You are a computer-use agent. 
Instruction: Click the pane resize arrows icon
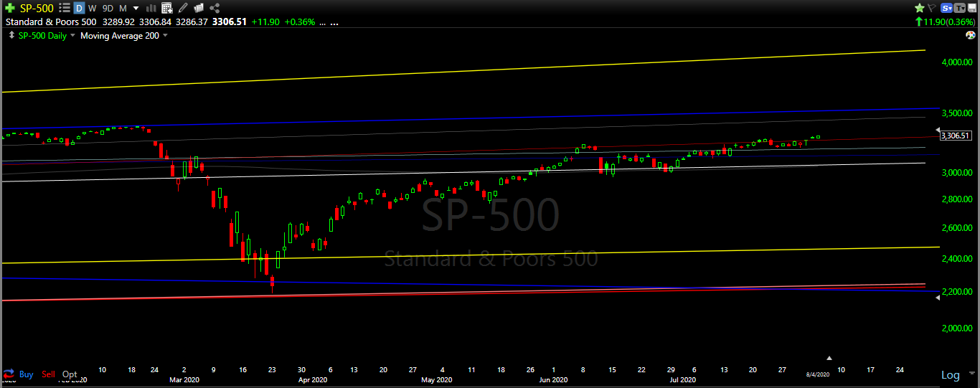click(x=11, y=35)
